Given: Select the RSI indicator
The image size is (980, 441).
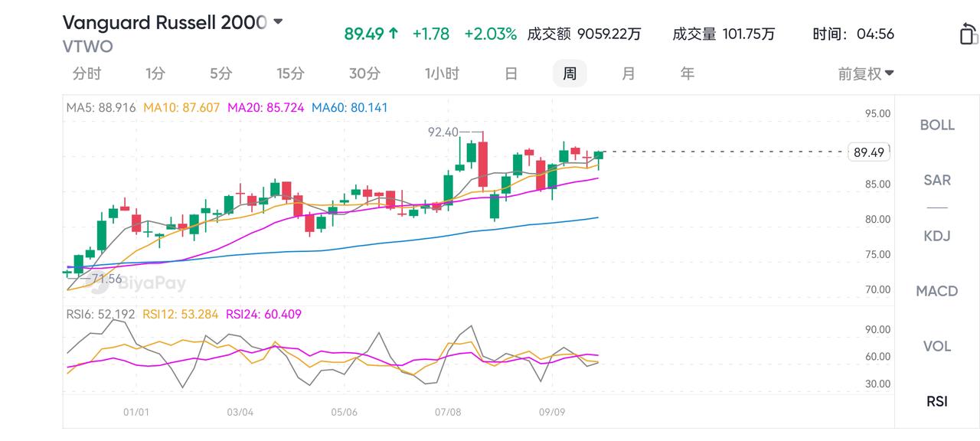Looking at the screenshot, I should [x=937, y=401].
